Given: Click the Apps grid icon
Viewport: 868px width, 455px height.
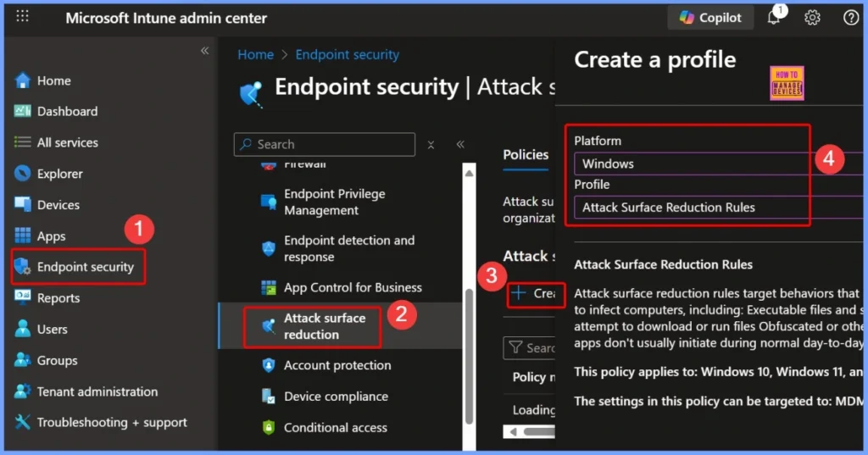Looking at the screenshot, I should coord(22,236).
